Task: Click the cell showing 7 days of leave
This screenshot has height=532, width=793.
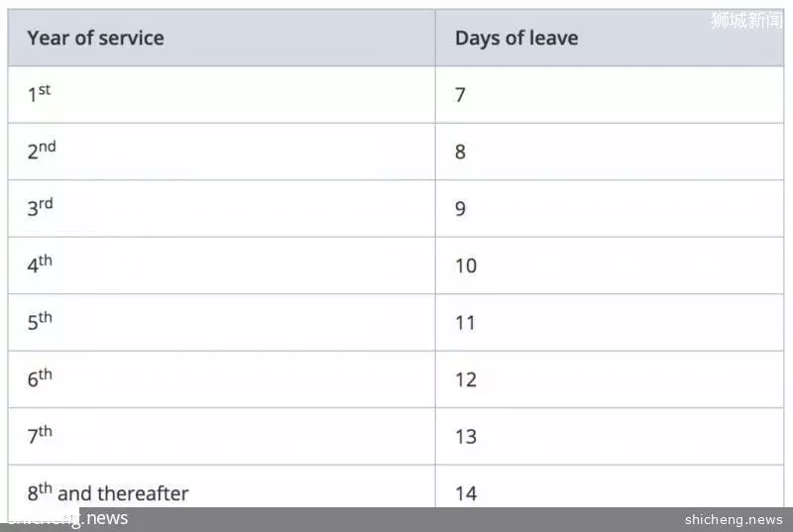Action: (610, 94)
